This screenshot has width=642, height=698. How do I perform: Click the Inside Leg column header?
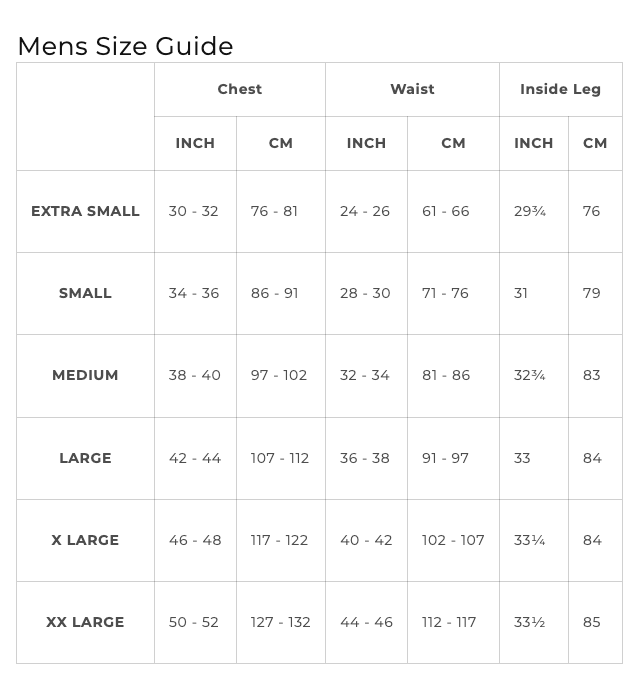(560, 89)
